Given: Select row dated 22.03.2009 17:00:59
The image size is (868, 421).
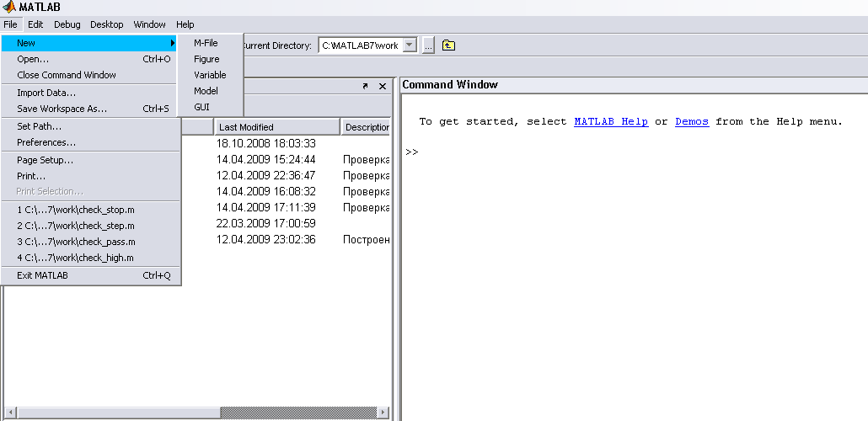Looking at the screenshot, I should tap(266, 223).
